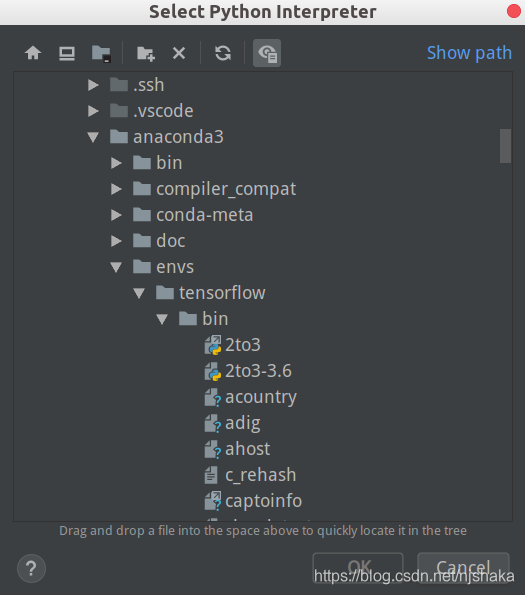Image resolution: width=525 pixels, height=595 pixels.
Task: Select the tensorflow folder label
Action: (222, 293)
